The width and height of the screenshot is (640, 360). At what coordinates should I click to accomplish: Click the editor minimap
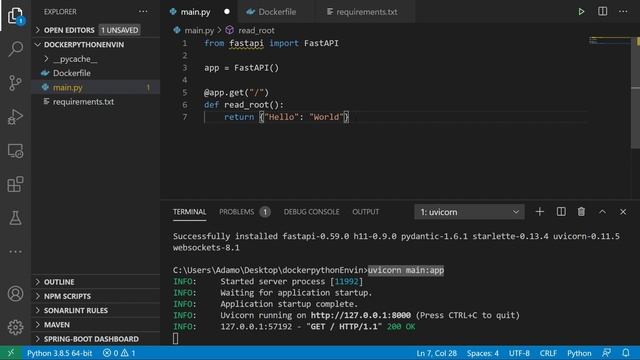pos(610,41)
